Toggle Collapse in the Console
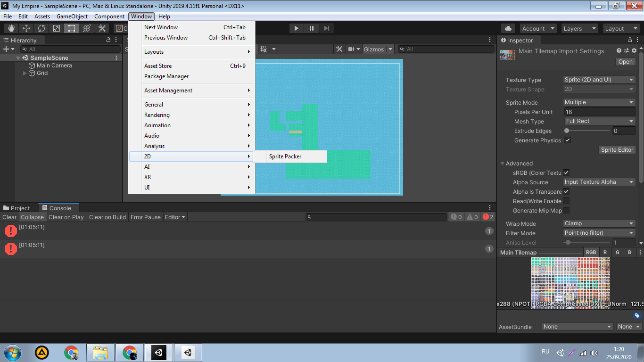The width and height of the screenshot is (644, 362). pos(32,217)
